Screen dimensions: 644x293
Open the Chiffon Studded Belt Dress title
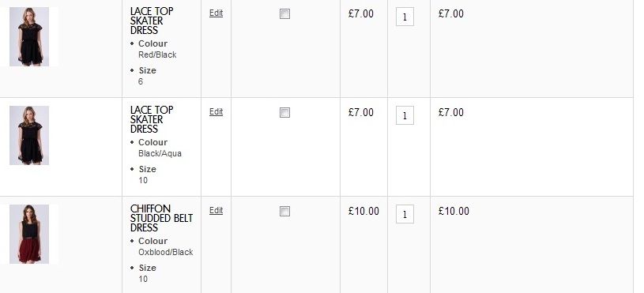[161, 218]
